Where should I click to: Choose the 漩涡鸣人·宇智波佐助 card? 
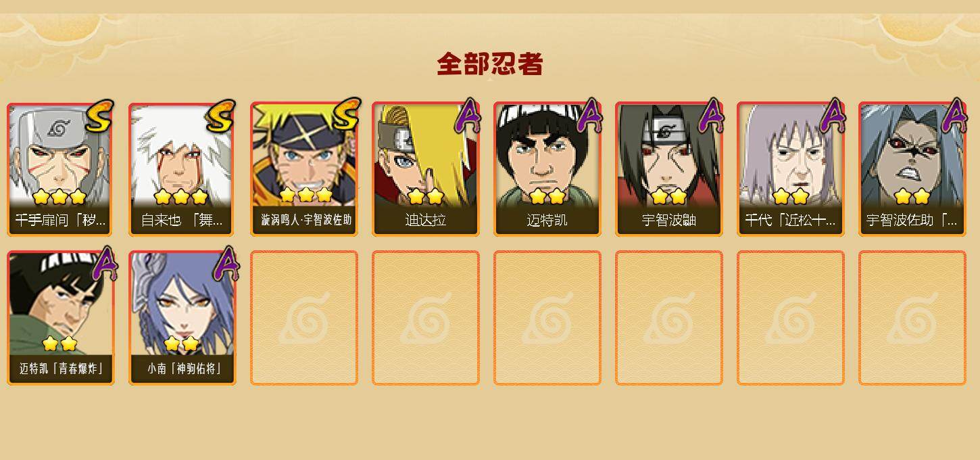click(x=303, y=169)
